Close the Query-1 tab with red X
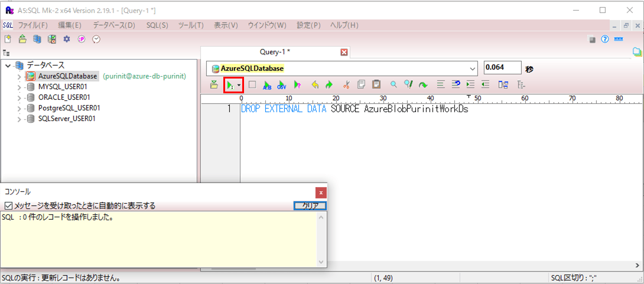 (x=344, y=52)
